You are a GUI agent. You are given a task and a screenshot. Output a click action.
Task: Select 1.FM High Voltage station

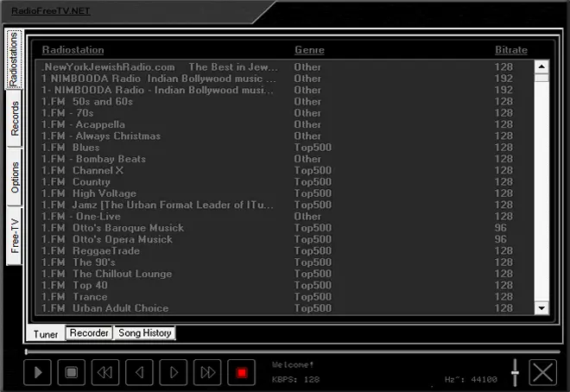click(285, 193)
